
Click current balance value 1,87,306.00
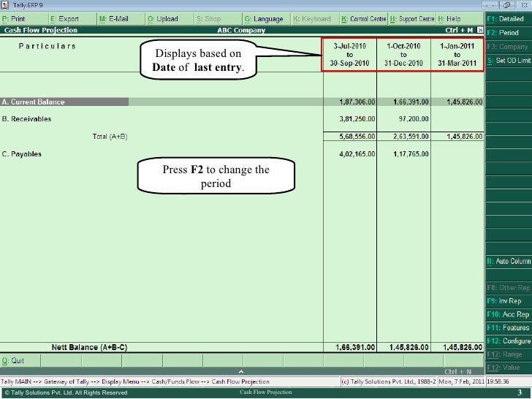[x=357, y=102]
